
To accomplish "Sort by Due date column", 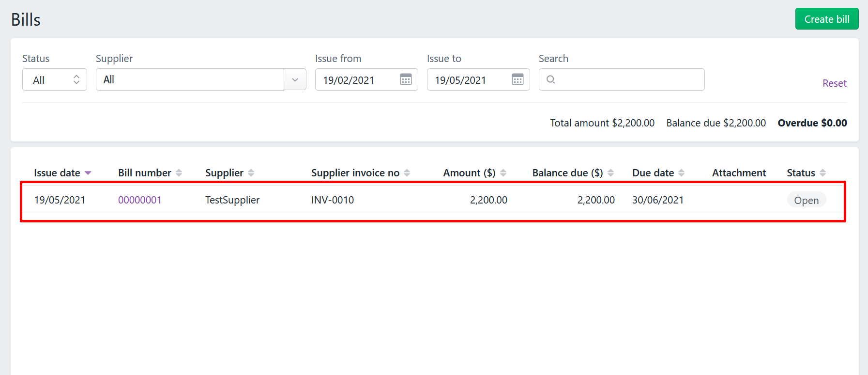I will [x=658, y=173].
